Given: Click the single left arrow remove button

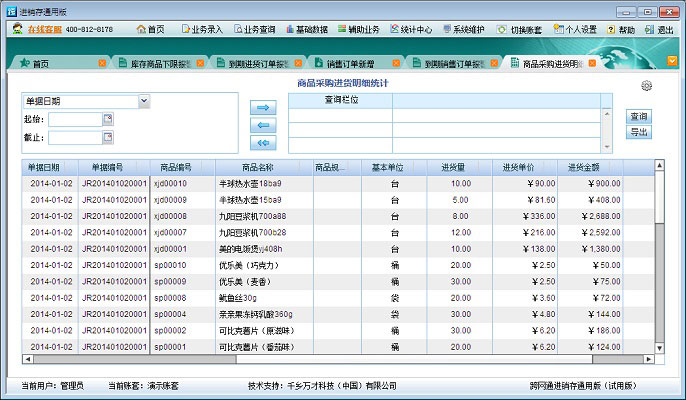Looking at the screenshot, I should click(x=263, y=125).
